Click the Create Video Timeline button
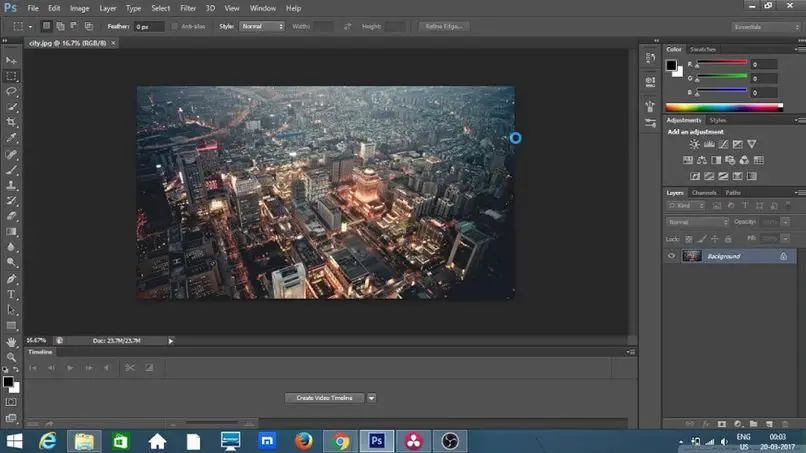 pyautogui.click(x=325, y=398)
